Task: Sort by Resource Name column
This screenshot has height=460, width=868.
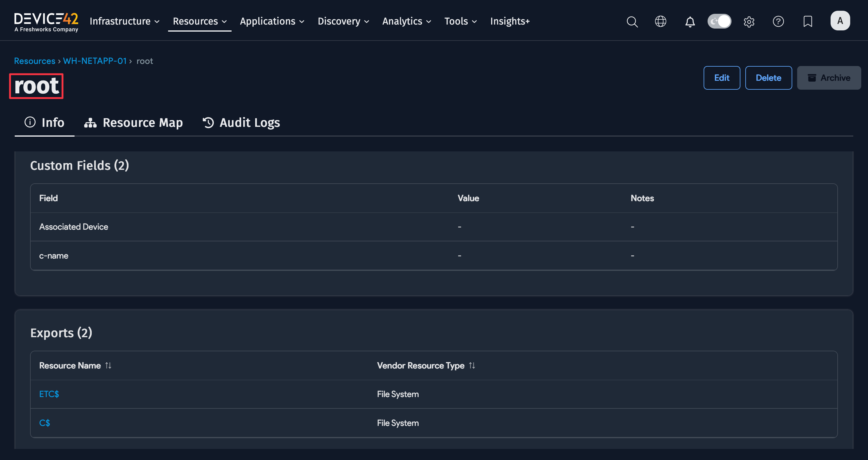Action: click(x=108, y=365)
